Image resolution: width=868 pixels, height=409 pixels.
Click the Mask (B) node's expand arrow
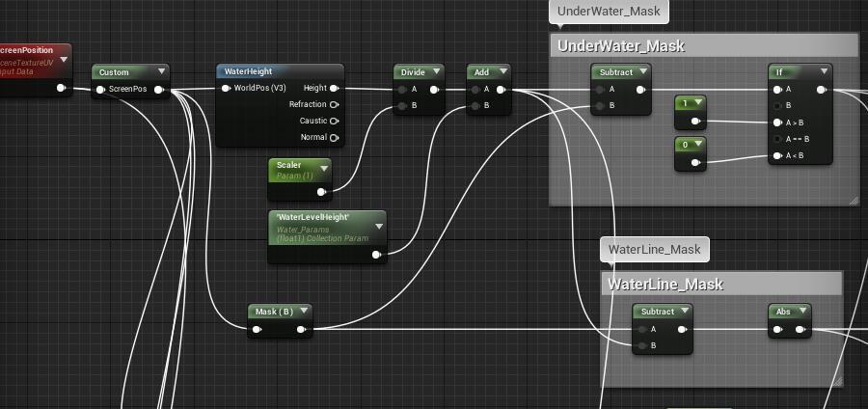click(304, 311)
